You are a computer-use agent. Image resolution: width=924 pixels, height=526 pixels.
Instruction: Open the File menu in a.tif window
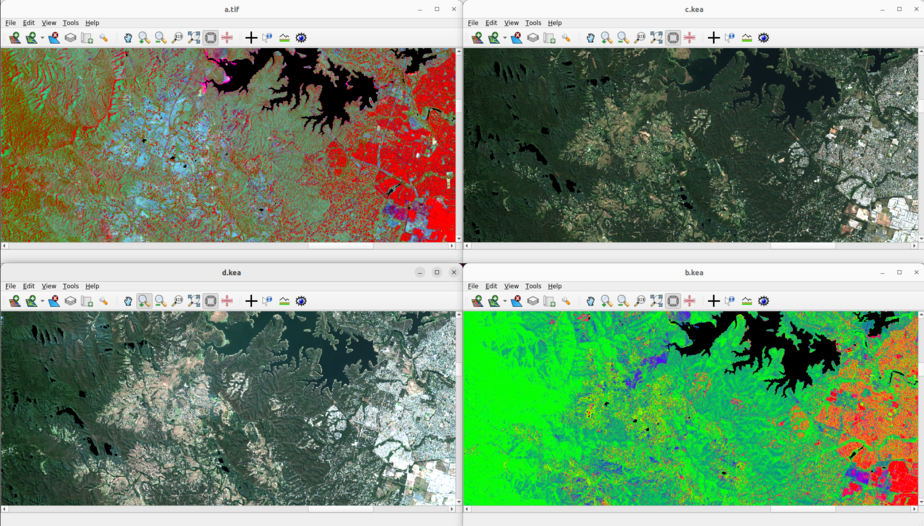[x=10, y=23]
